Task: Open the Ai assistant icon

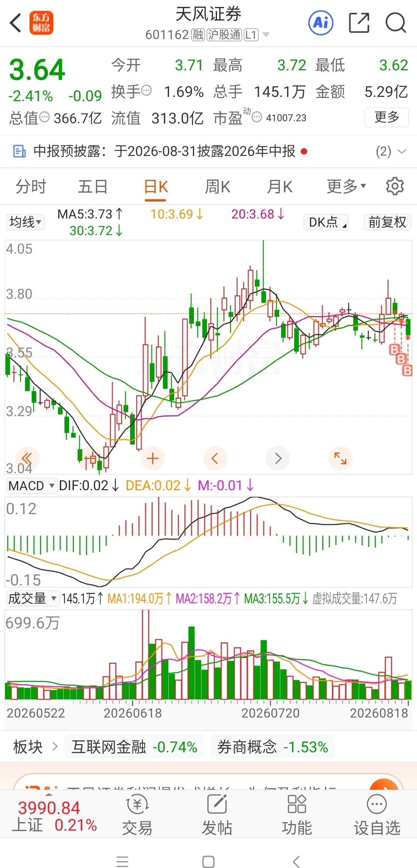Action: (x=321, y=23)
